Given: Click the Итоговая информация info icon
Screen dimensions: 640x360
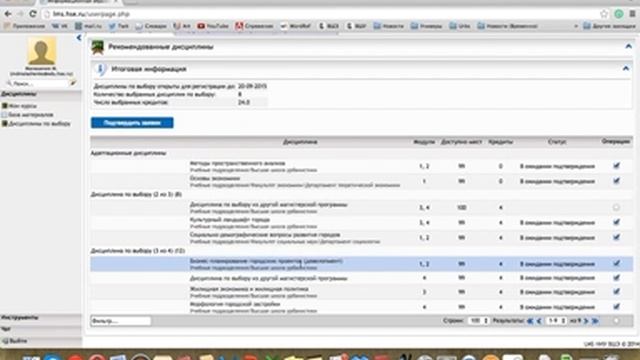Looking at the screenshot, I should click(100, 69).
